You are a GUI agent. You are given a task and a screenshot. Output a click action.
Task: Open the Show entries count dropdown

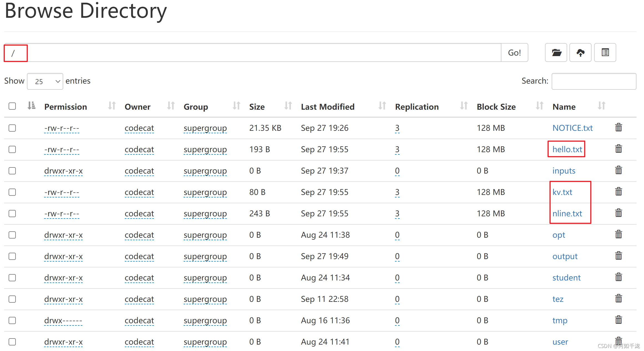[45, 81]
